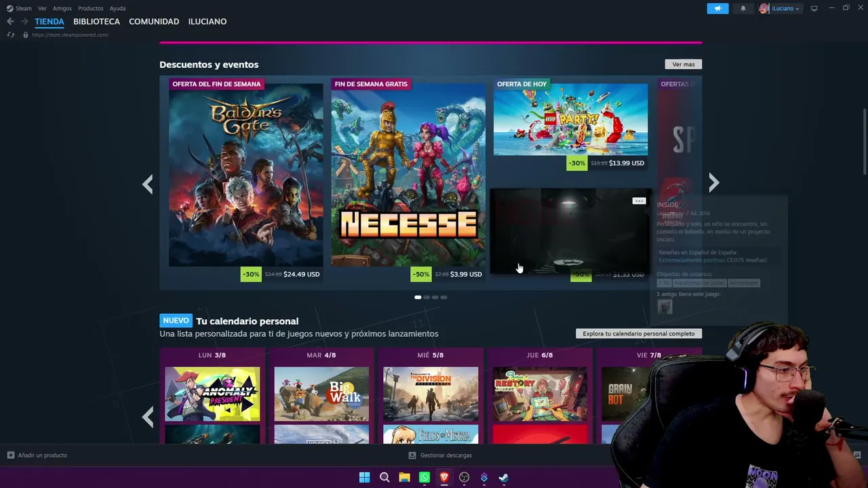This screenshot has width=868, height=488.
Task: Select the first carousel page dot
Action: click(x=418, y=297)
